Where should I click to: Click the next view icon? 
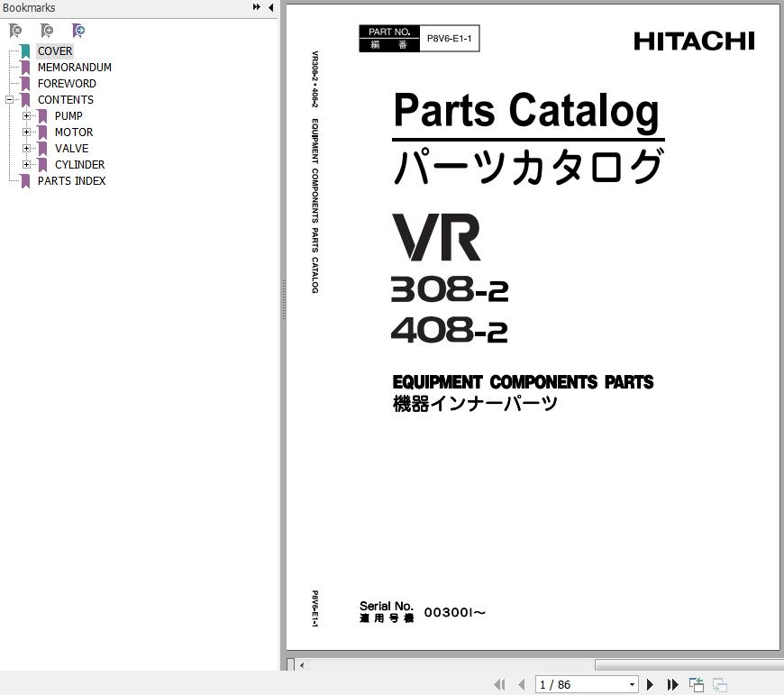[x=719, y=684]
